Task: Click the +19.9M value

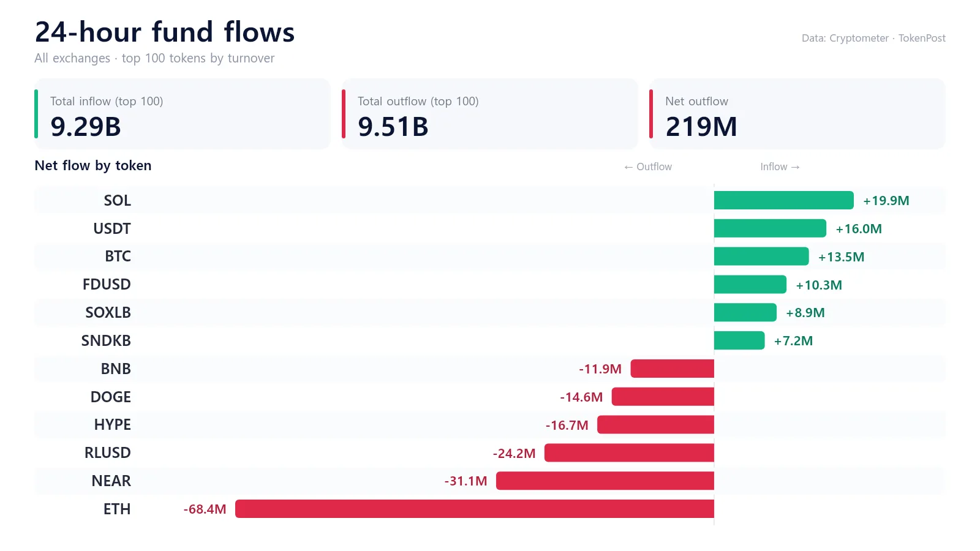Action: pos(886,201)
